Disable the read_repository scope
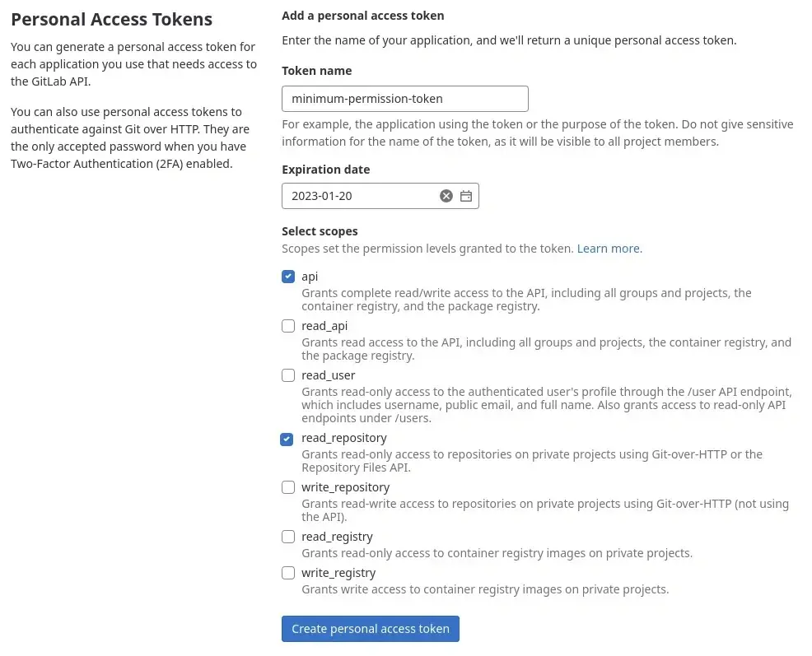Viewport: 812px width, 656px height. tap(287, 438)
